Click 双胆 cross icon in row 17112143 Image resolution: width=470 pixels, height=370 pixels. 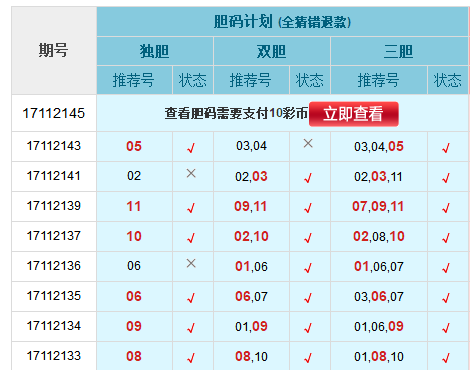pyautogui.click(x=308, y=143)
